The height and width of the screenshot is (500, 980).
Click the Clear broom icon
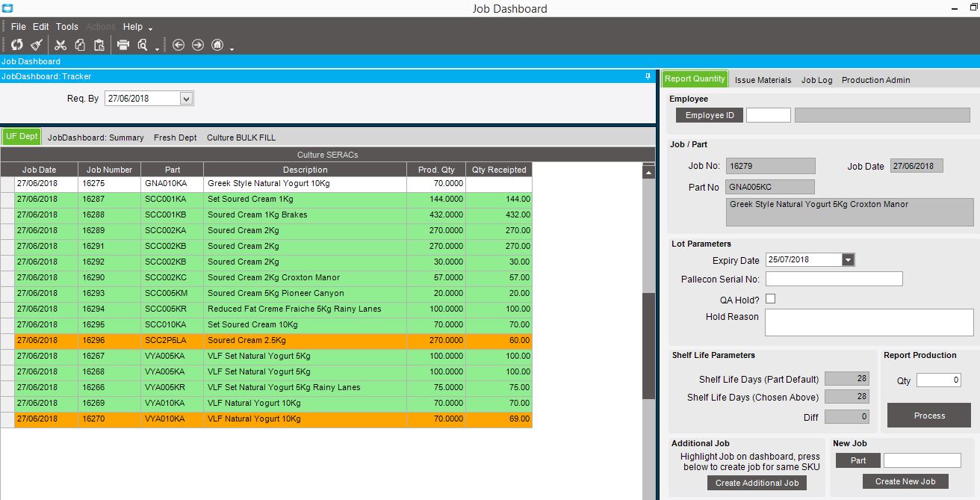point(36,45)
